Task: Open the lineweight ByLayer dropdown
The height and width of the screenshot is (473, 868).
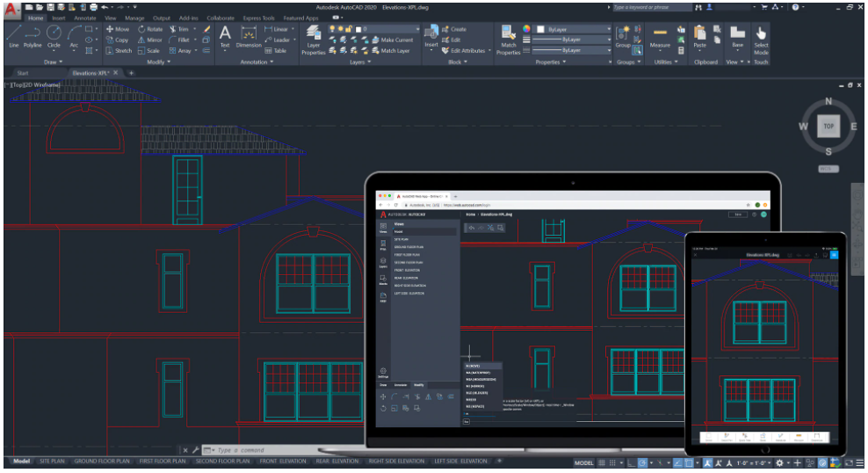Action: click(573, 40)
